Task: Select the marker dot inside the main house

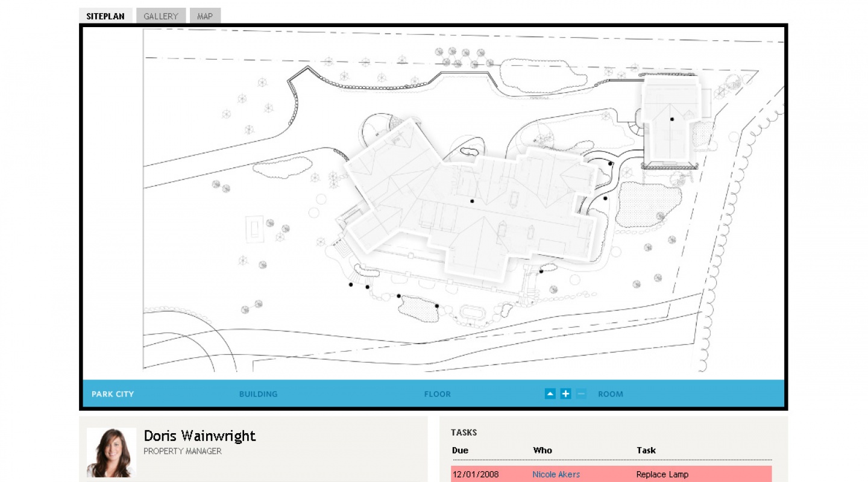Action: point(473,201)
